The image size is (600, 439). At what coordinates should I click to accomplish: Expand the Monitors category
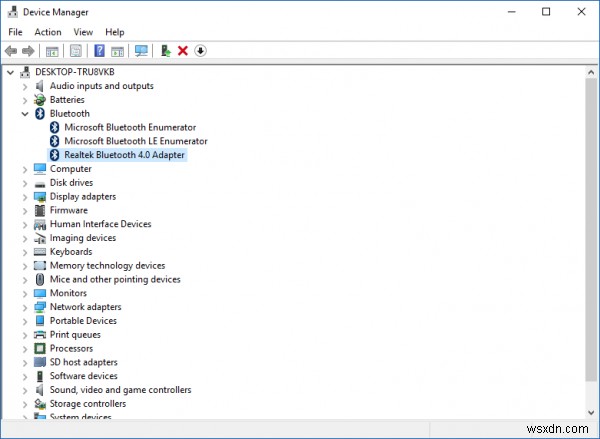[25, 294]
